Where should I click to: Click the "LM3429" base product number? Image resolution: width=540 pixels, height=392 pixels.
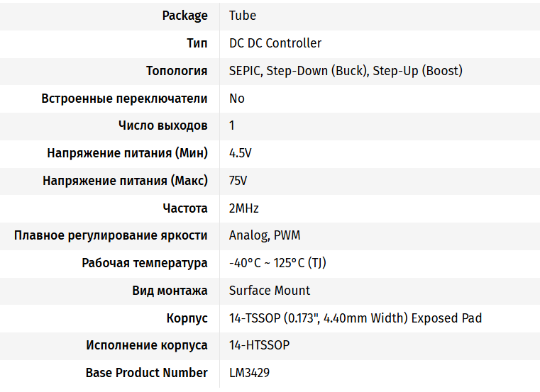(x=249, y=373)
